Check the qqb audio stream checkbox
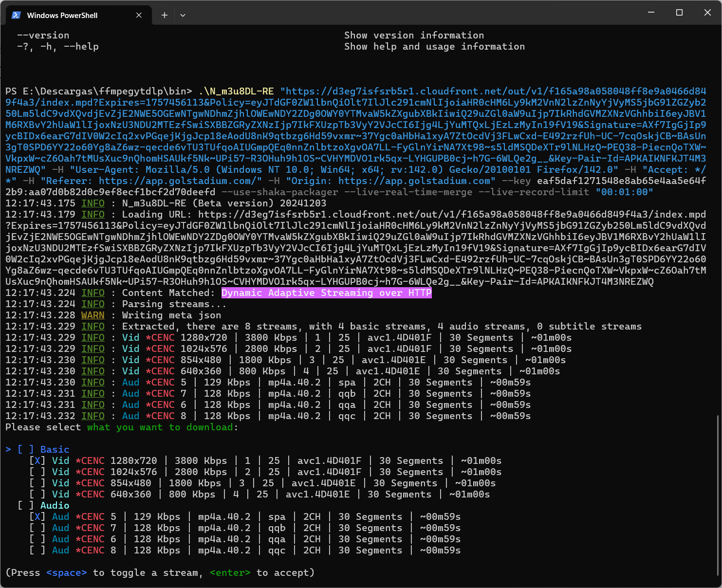Image resolution: width=722 pixels, height=588 pixels. (x=37, y=528)
